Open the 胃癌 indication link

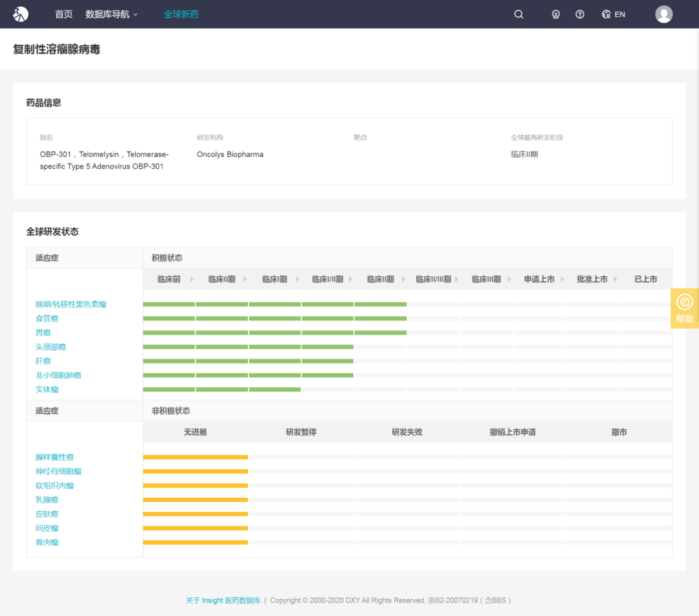[43, 333]
